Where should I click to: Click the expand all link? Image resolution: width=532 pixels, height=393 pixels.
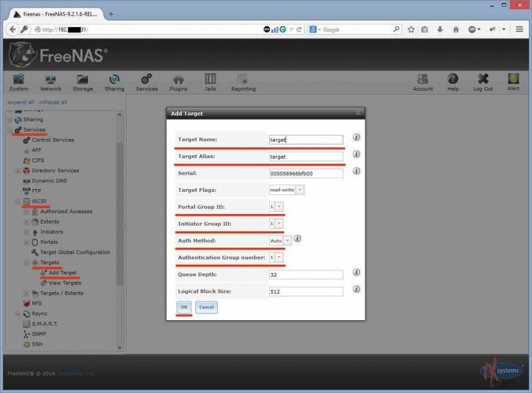point(20,102)
